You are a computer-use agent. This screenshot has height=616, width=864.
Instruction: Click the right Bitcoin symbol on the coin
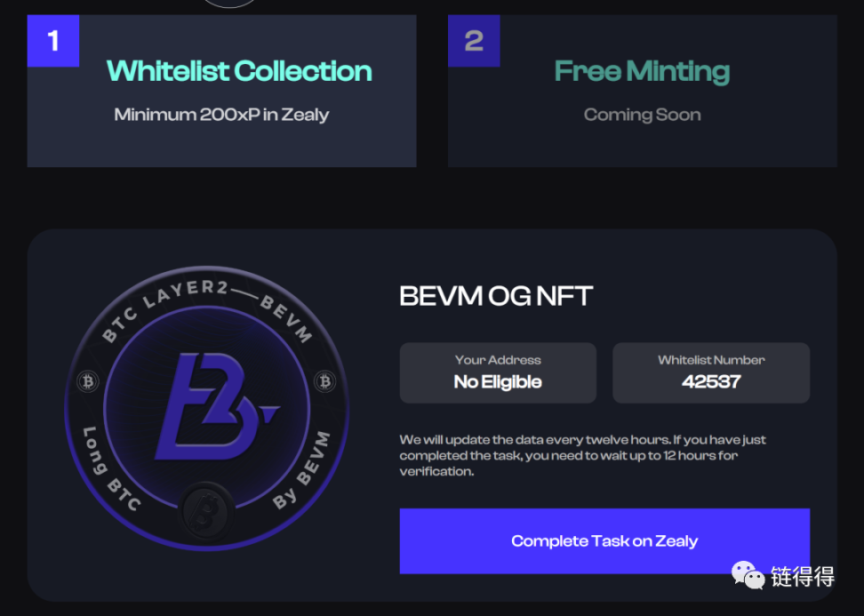tap(324, 380)
